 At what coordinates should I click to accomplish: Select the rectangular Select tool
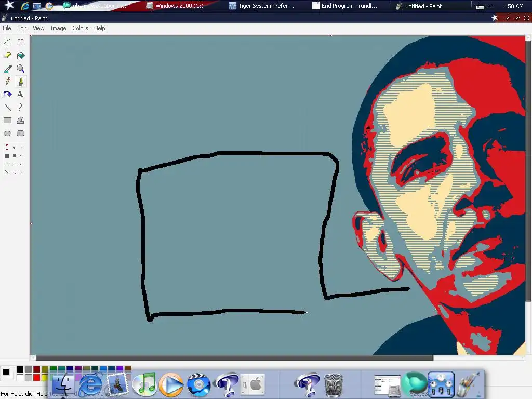(x=21, y=43)
